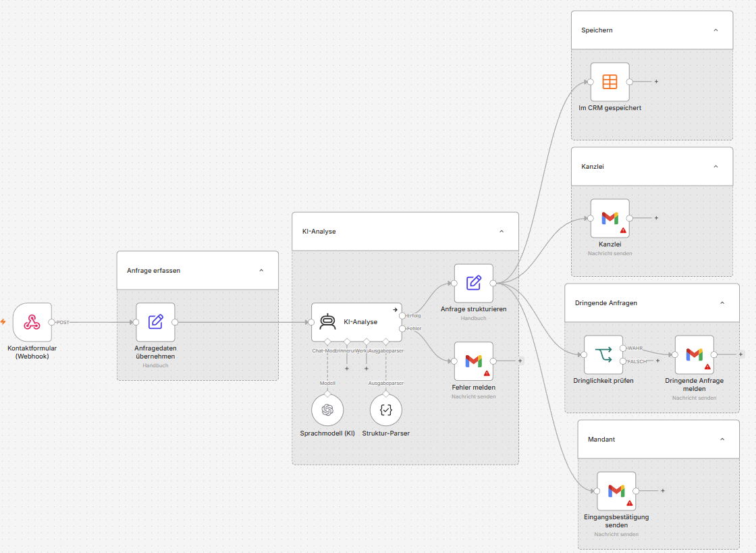Click the Fehler output connector of KI-Analyse
This screenshot has height=553, width=756.
point(402,329)
